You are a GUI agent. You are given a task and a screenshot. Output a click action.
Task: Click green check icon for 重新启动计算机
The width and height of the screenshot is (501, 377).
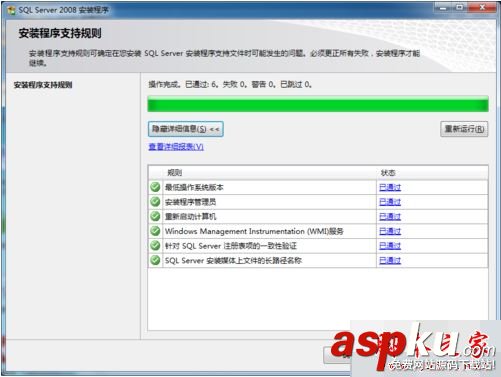(155, 216)
